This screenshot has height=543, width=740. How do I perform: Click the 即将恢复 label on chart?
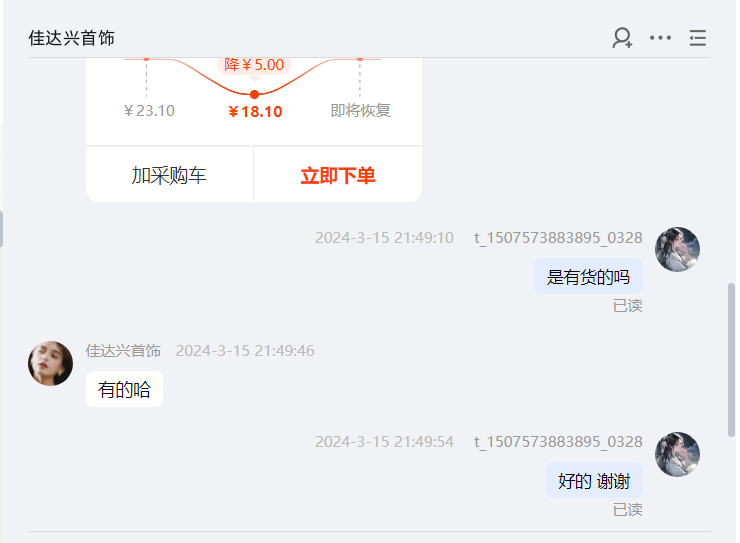[x=360, y=110]
